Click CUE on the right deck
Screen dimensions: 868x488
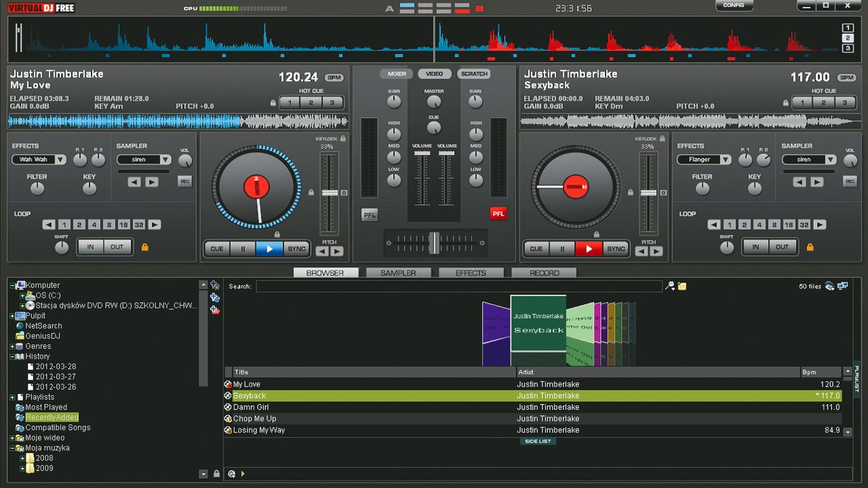[536, 249]
